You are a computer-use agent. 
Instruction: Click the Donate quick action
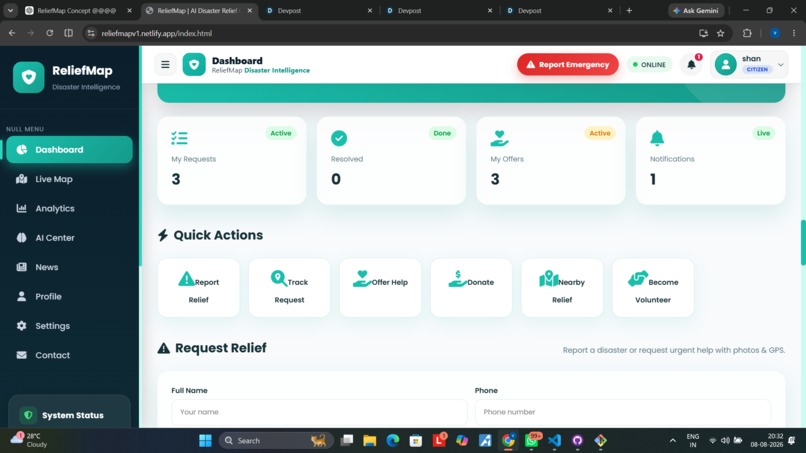tap(471, 287)
